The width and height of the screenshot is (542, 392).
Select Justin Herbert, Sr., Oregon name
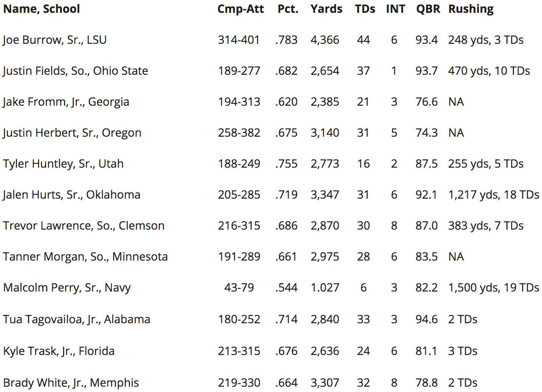click(x=72, y=133)
